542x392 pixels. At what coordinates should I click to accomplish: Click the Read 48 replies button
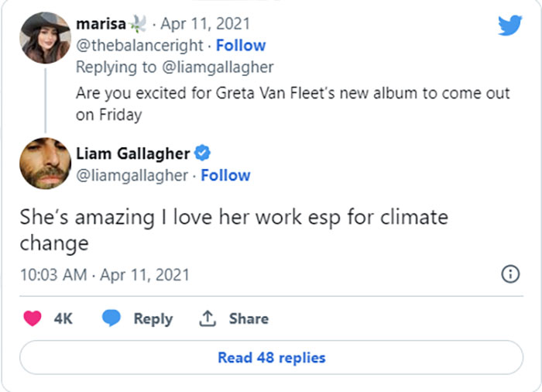pos(271,358)
